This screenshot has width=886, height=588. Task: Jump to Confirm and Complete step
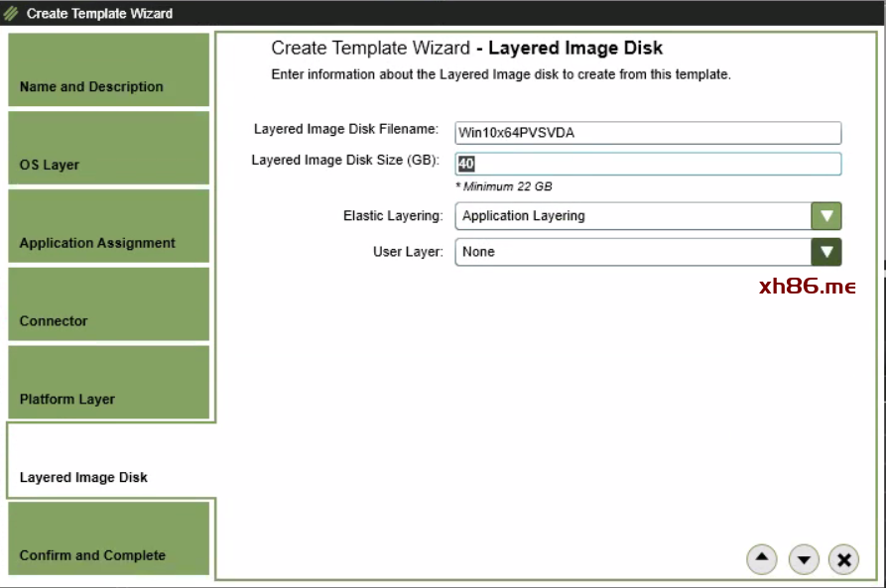pos(108,539)
